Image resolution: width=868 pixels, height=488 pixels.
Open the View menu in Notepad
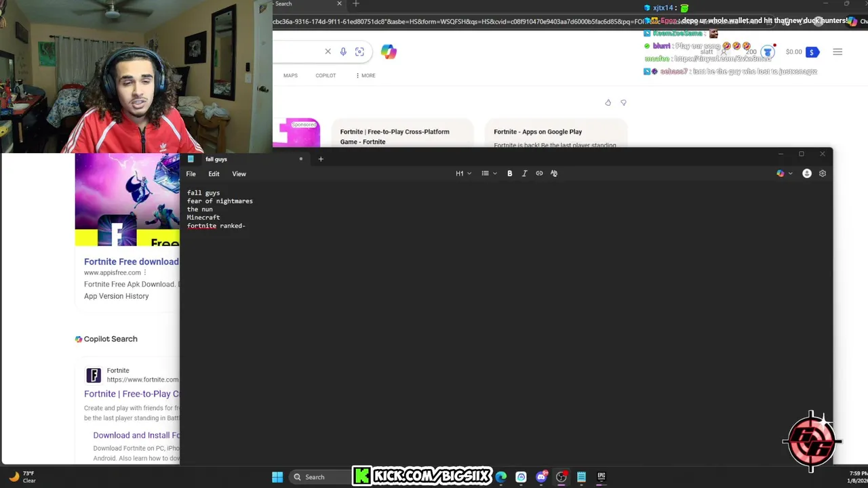coord(239,174)
